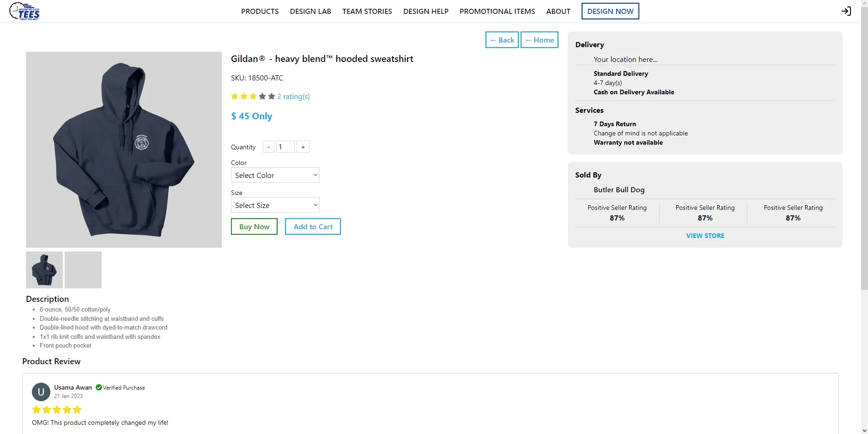Screen dimensions: 868x434
Task: Open DESIGN HELP in navigation
Action: coord(426,11)
